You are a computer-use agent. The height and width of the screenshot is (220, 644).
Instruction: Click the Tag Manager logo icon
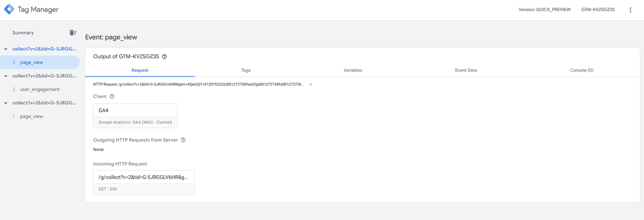9,9
